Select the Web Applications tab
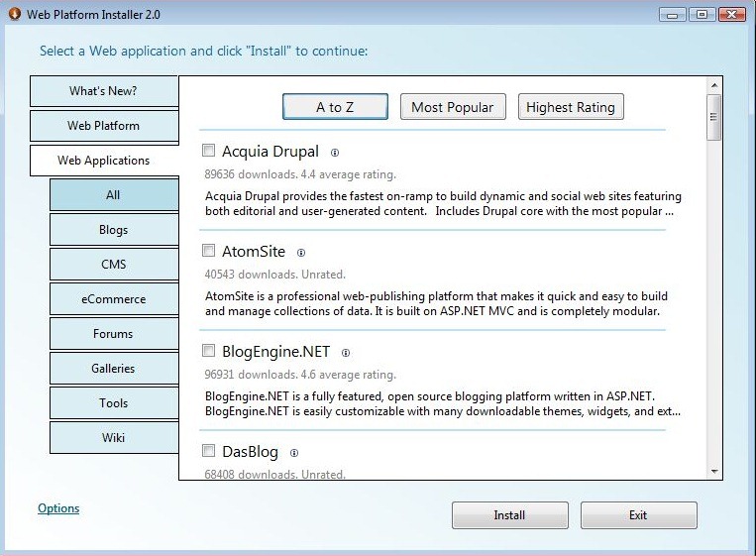 [104, 161]
